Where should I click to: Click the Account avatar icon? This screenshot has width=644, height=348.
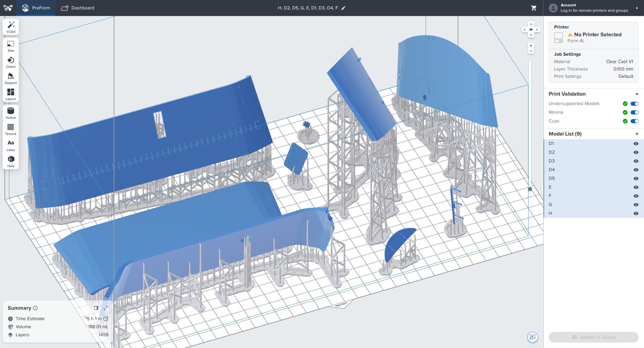(x=553, y=8)
